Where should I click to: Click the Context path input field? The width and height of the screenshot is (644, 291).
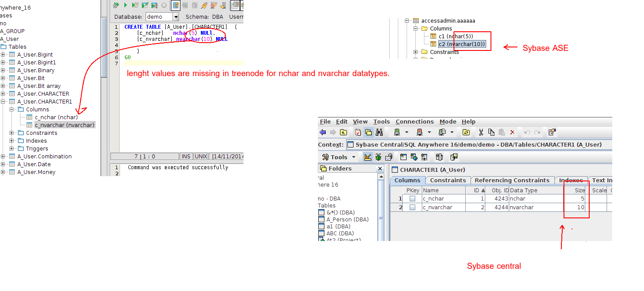tap(479, 145)
